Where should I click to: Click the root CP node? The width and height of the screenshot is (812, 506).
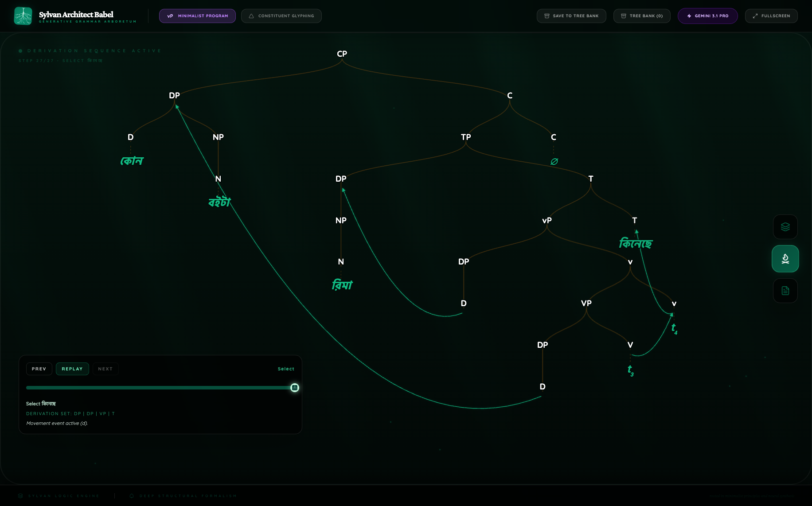pyautogui.click(x=342, y=54)
